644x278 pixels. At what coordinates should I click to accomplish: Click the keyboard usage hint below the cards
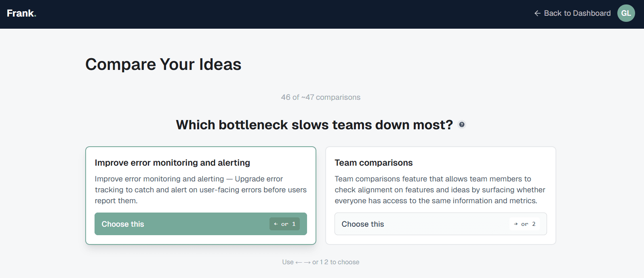coord(320,262)
